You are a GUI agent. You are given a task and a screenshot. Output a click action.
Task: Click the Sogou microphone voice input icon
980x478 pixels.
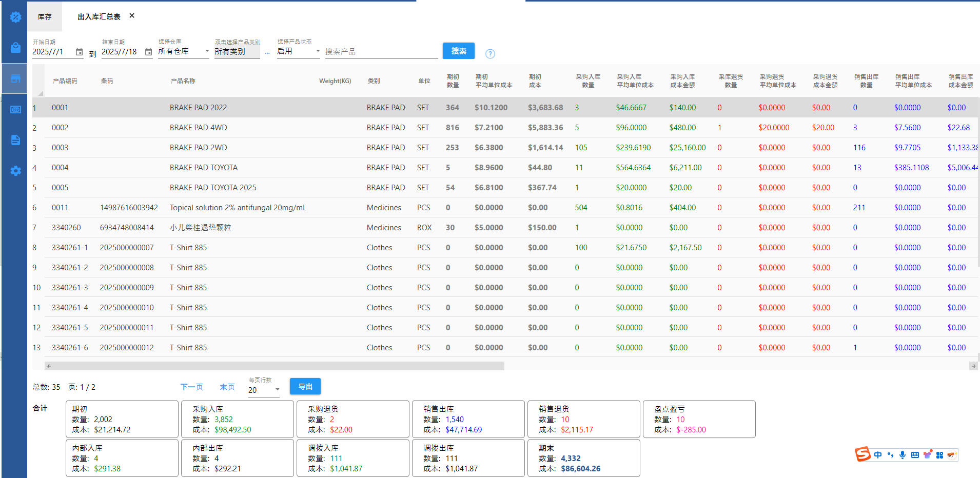point(902,455)
